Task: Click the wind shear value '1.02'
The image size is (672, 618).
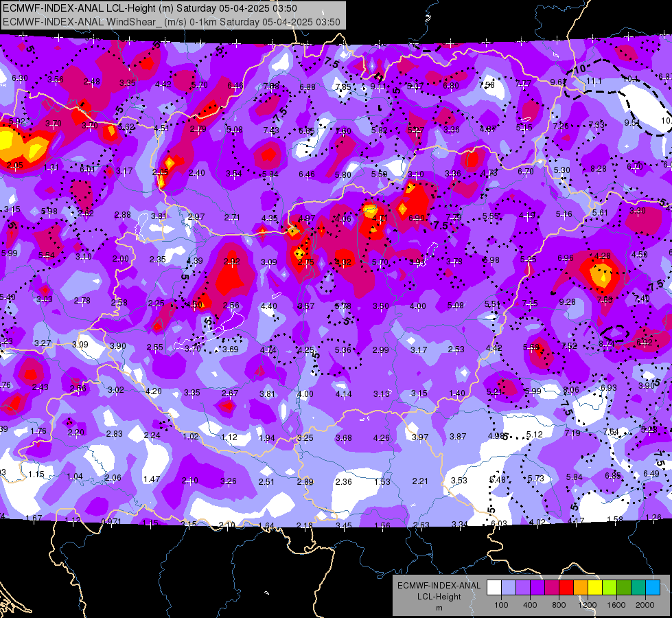Action: pos(191,436)
